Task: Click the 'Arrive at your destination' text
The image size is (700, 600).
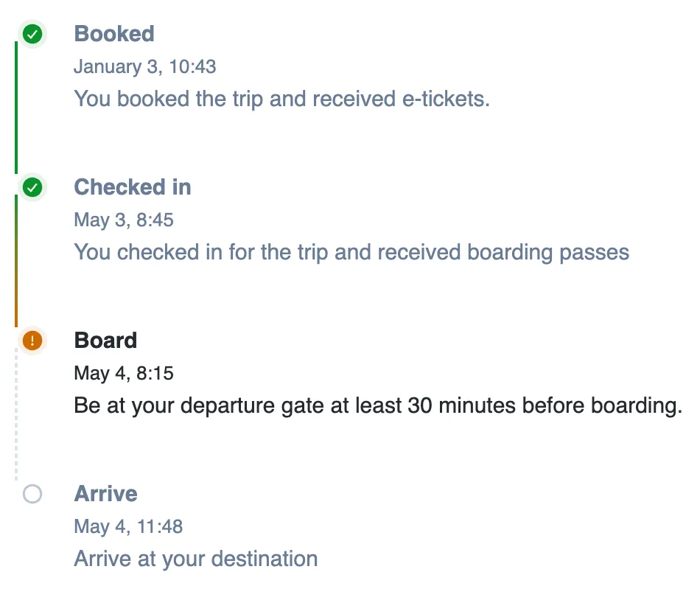Action: [195, 559]
